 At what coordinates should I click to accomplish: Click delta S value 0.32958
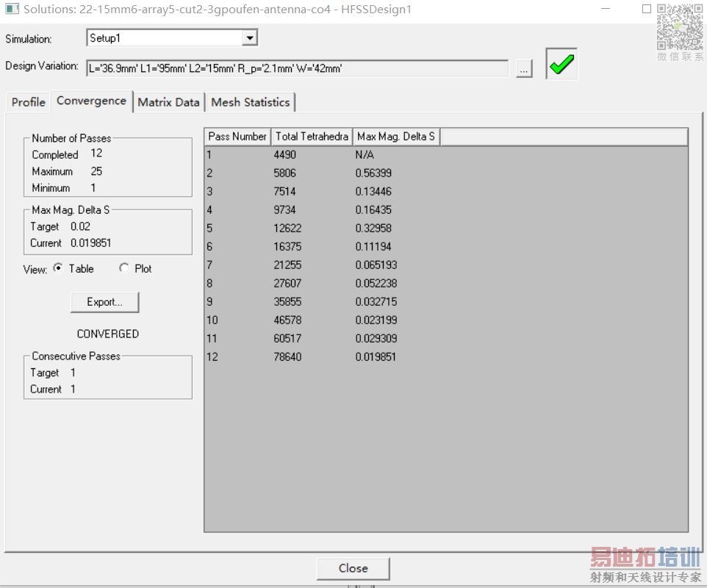click(x=373, y=228)
